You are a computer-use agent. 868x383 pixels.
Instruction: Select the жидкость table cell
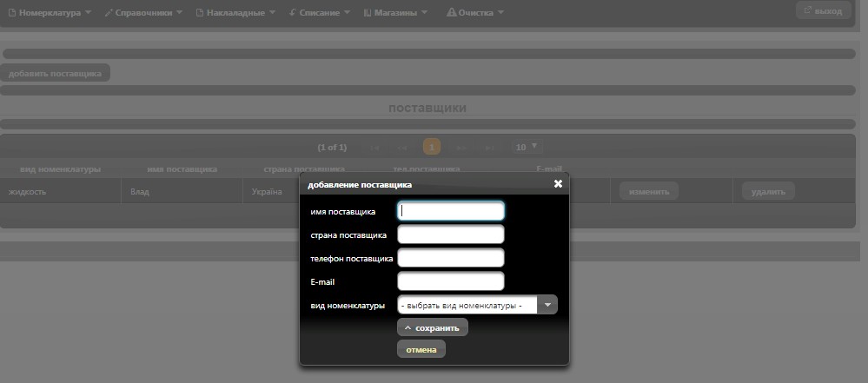click(x=60, y=191)
